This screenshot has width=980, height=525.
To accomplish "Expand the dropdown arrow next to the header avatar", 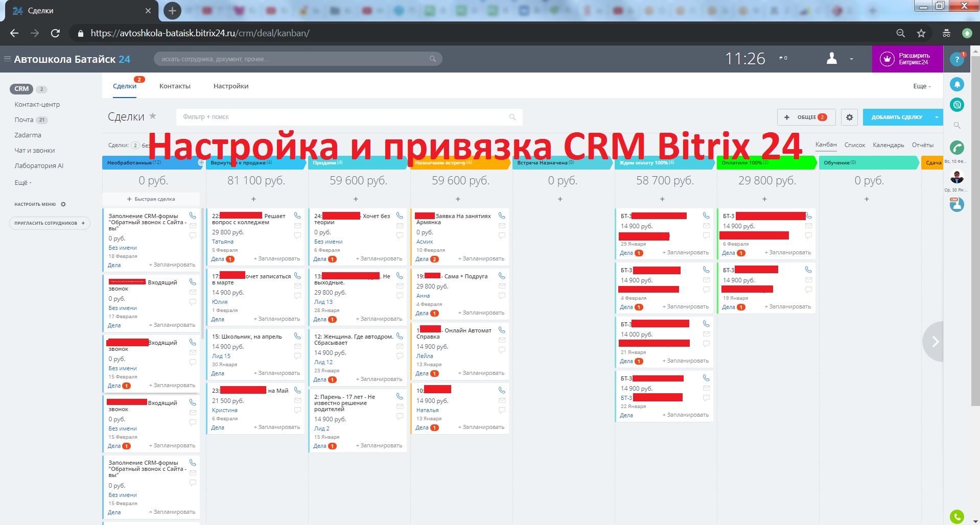I will pyautogui.click(x=851, y=59).
